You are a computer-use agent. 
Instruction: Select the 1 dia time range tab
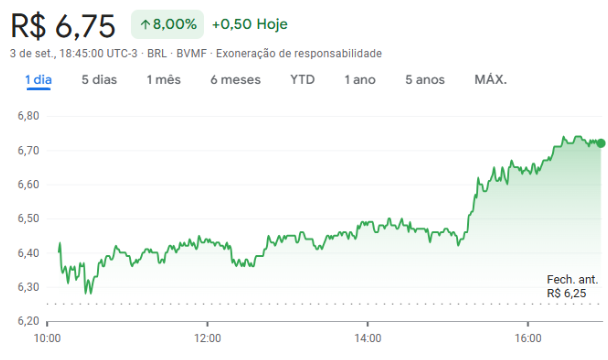tap(38, 80)
